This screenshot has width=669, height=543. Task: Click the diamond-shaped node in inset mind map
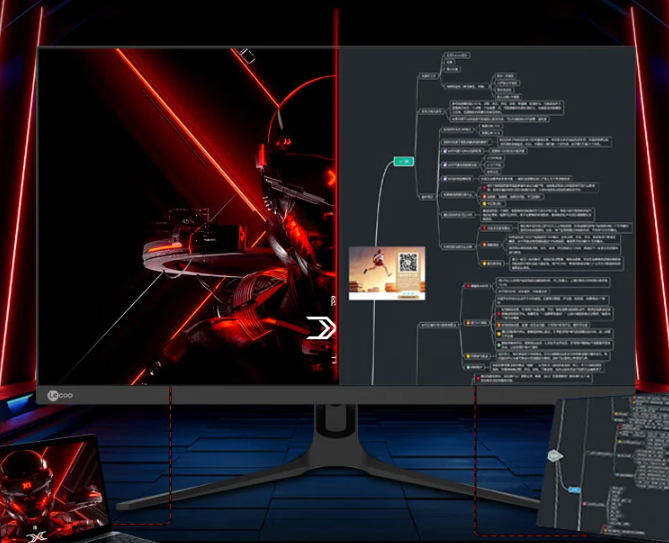[x=555, y=456]
